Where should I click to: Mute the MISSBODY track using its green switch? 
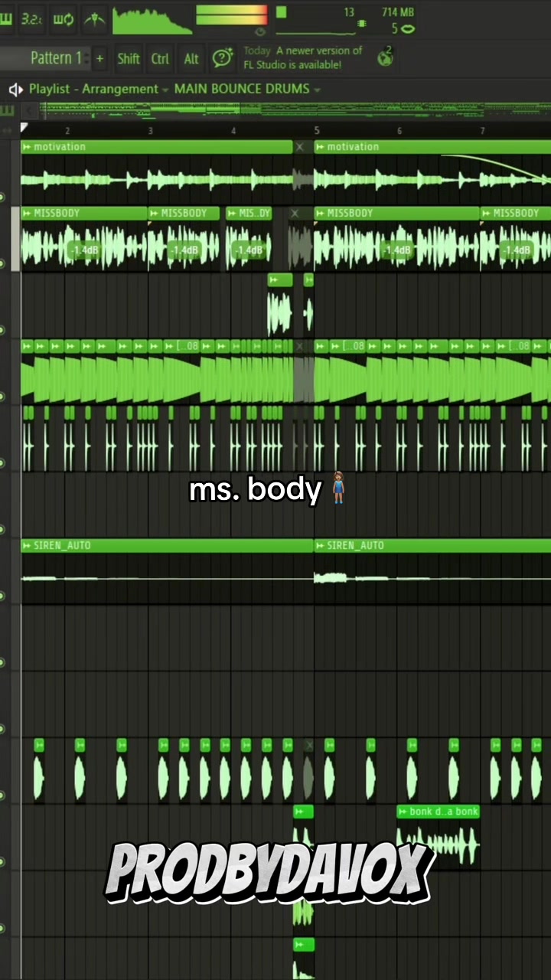tap(2, 264)
